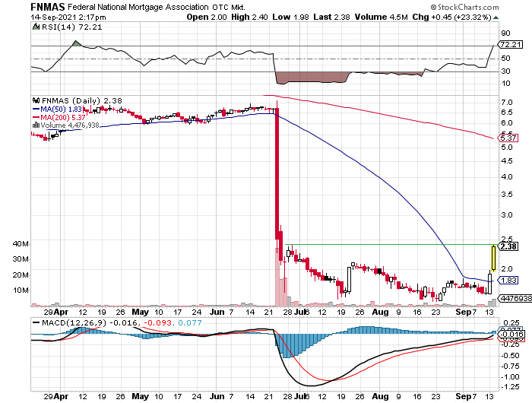Click the High 2.40 header value
This screenshot has width=532, height=403.
coord(249,17)
